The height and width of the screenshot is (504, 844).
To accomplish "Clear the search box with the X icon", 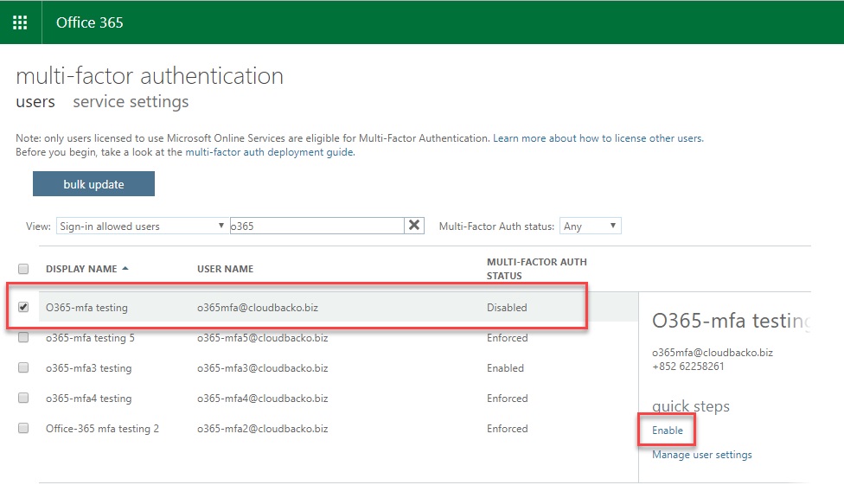I will (414, 226).
